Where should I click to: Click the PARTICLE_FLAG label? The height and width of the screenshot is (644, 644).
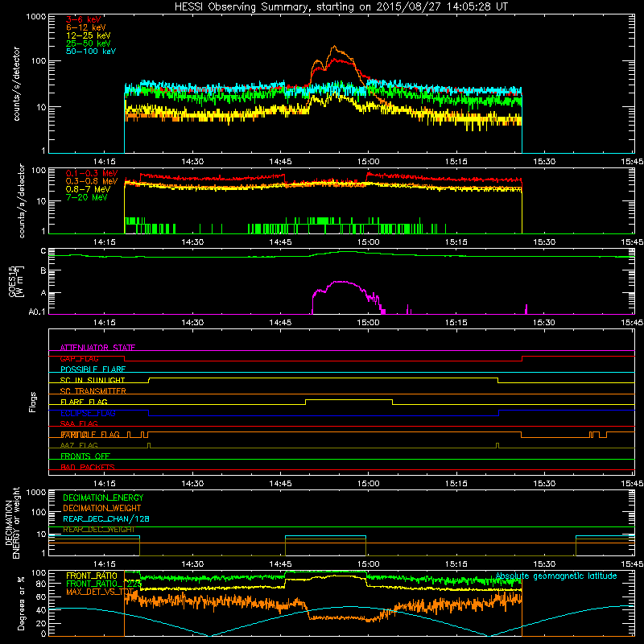(x=90, y=435)
